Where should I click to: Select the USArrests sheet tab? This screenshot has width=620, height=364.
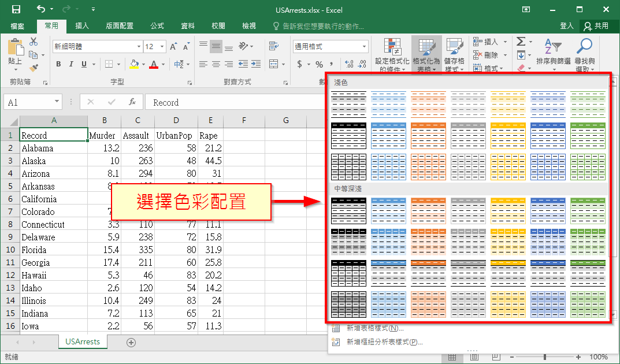(83, 341)
